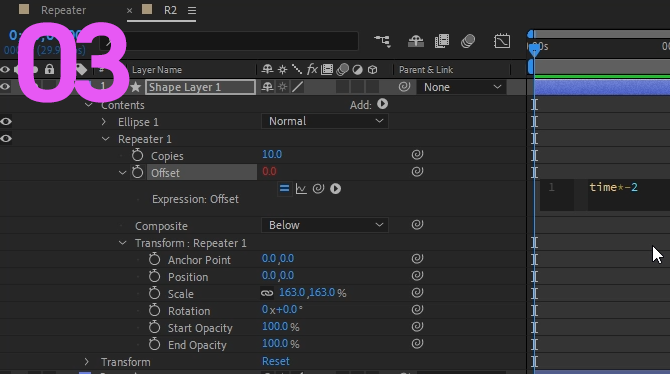Click the current time indicator playhead
The height and width of the screenshot is (374, 670).
coord(534,50)
